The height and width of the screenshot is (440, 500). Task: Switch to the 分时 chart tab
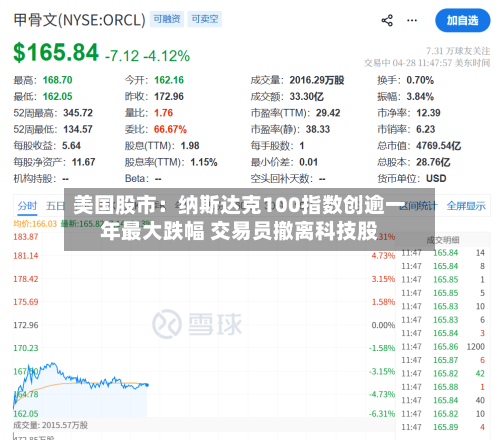[x=27, y=206]
